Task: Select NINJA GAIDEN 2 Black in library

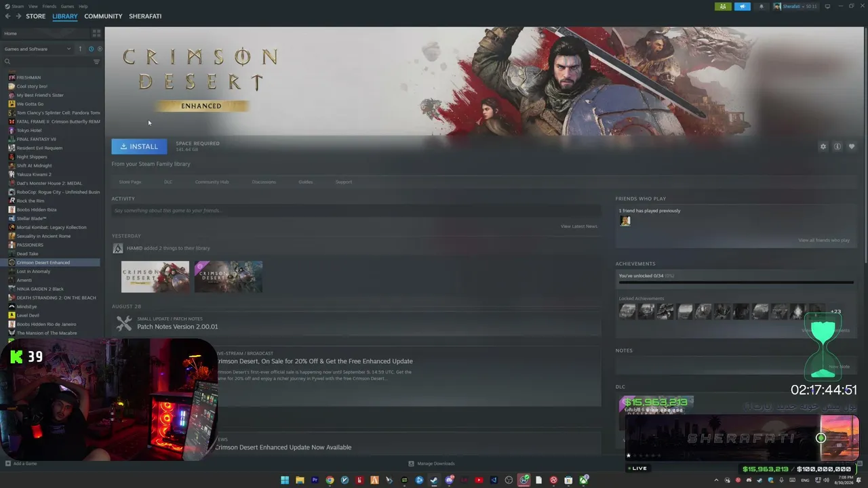Action: pyautogui.click(x=40, y=289)
